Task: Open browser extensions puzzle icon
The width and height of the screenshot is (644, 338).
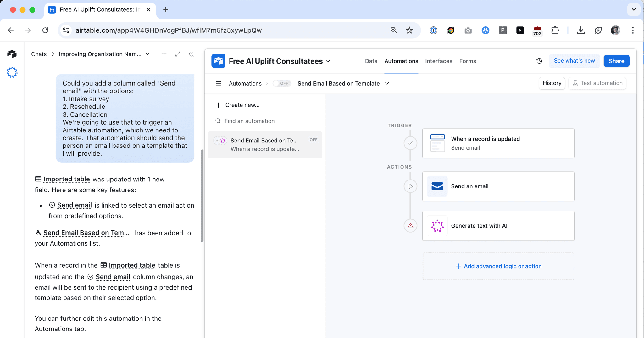Action: tap(555, 30)
